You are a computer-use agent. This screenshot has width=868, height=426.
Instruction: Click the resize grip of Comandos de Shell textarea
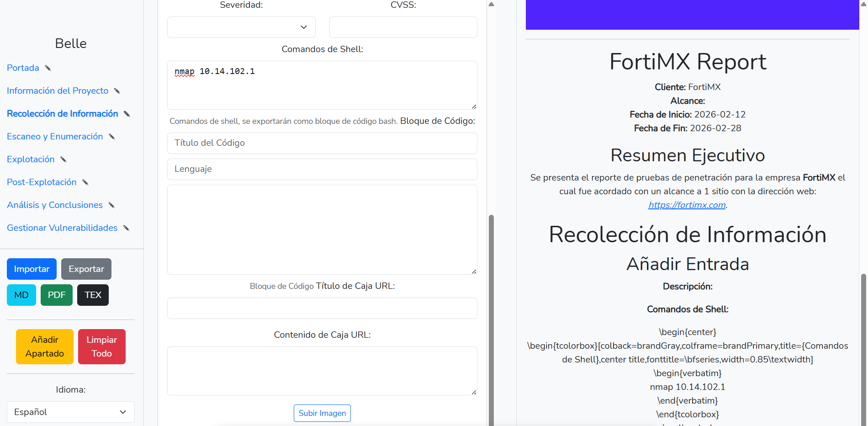(474, 106)
